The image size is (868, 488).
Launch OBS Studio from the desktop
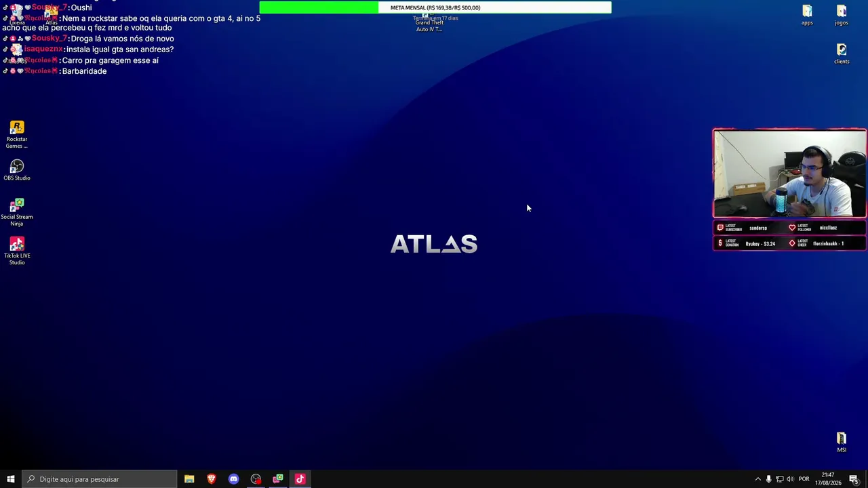point(17,170)
